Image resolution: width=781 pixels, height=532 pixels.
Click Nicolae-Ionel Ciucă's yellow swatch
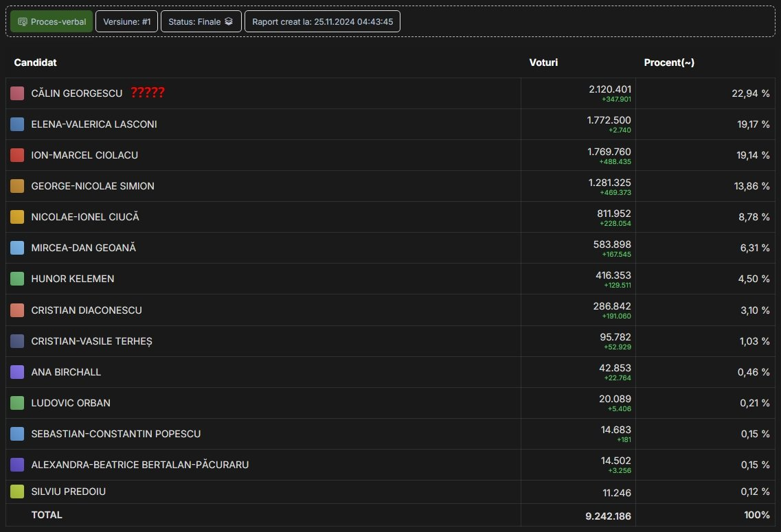pyautogui.click(x=17, y=217)
